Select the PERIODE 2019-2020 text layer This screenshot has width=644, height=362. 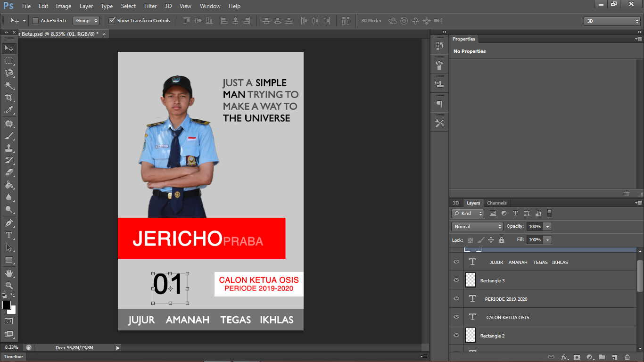point(506,299)
